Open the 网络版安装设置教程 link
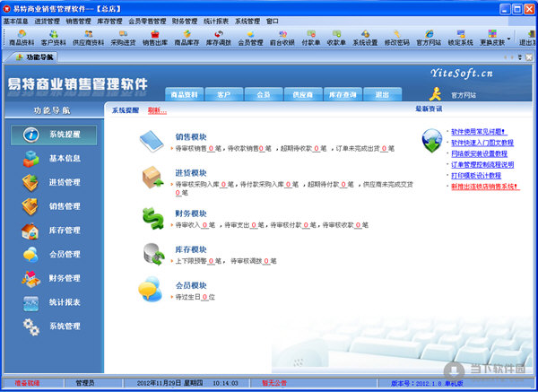 (x=479, y=153)
